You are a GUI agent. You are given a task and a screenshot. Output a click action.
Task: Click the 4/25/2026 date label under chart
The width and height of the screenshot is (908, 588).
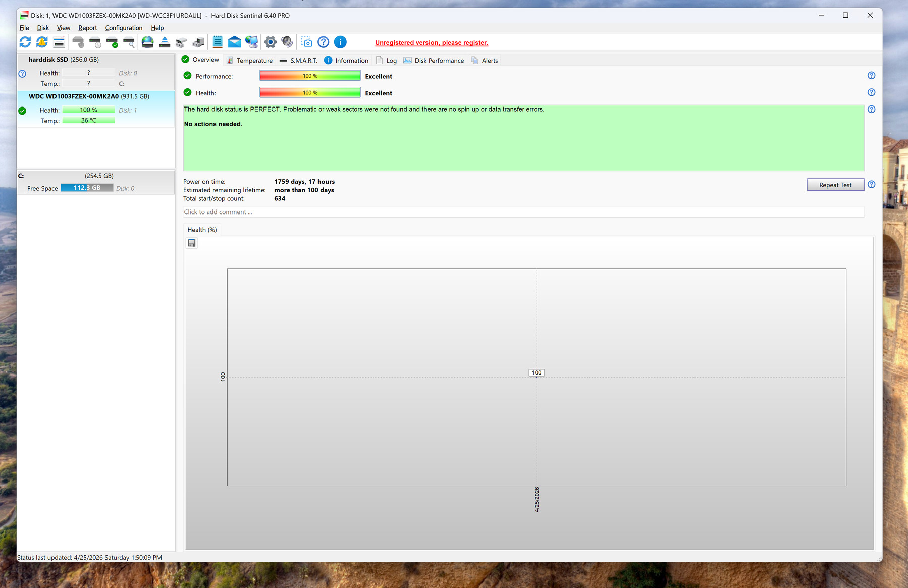click(537, 500)
